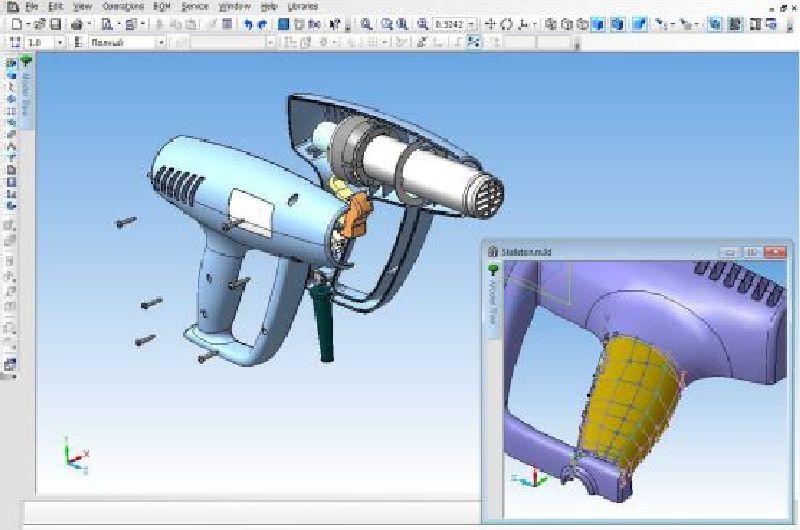Image resolution: width=800 pixels, height=530 pixels.
Task: Click the KOMPAS application icon in menu bar
Action: click(12, 7)
